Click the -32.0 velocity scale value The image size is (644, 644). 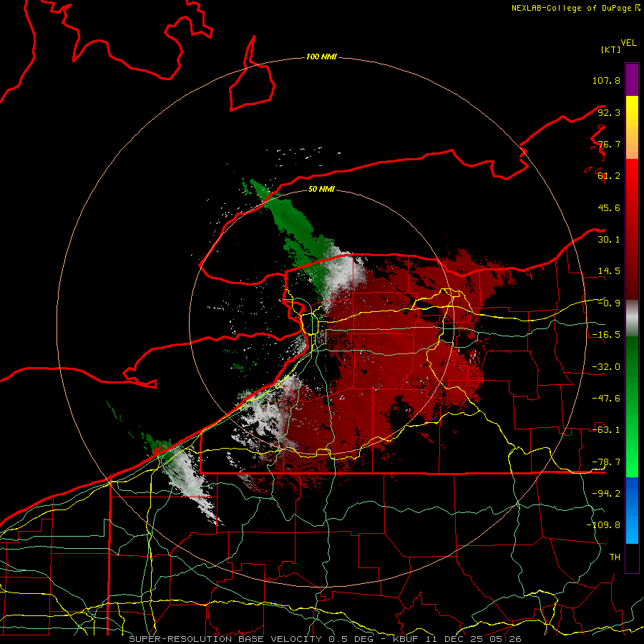coord(606,367)
